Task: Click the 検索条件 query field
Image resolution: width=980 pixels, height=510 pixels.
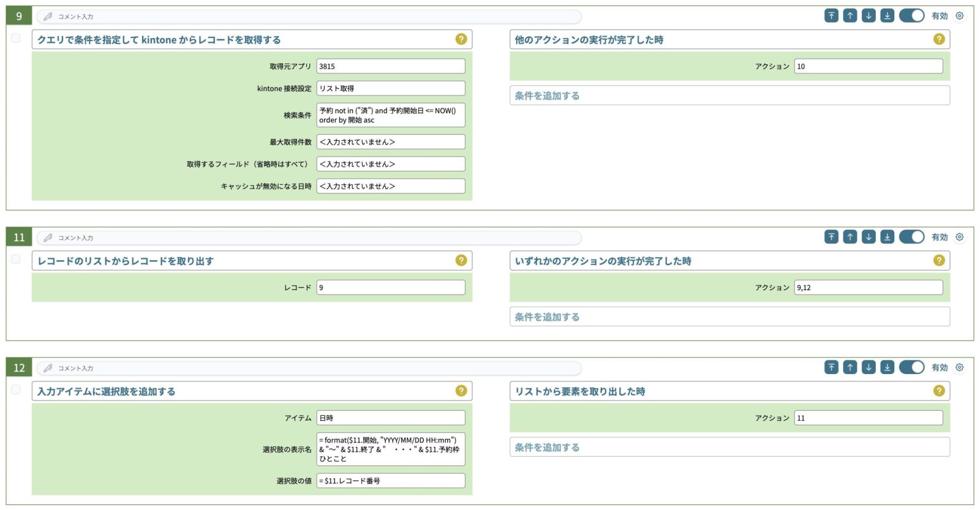Action: (x=390, y=115)
